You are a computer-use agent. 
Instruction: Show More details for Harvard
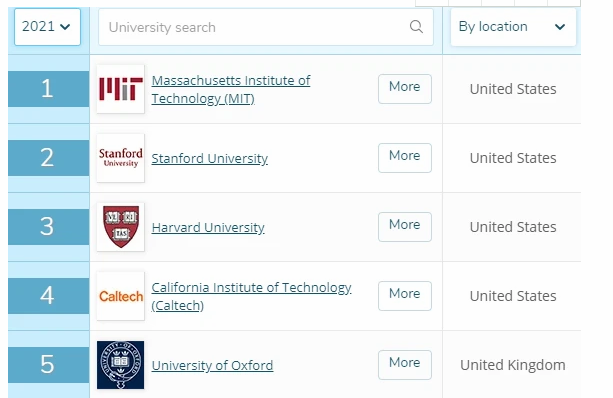(x=405, y=227)
